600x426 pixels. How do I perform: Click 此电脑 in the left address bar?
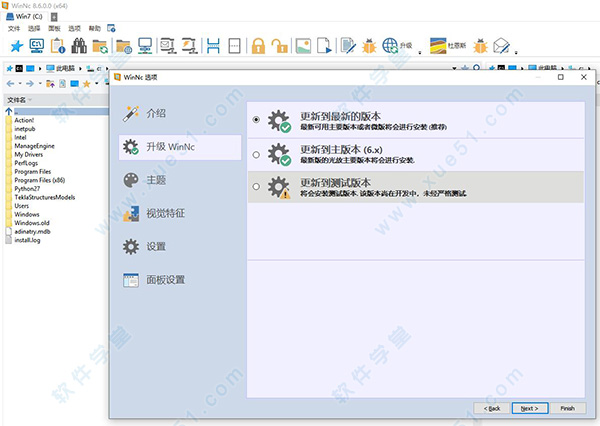point(65,69)
